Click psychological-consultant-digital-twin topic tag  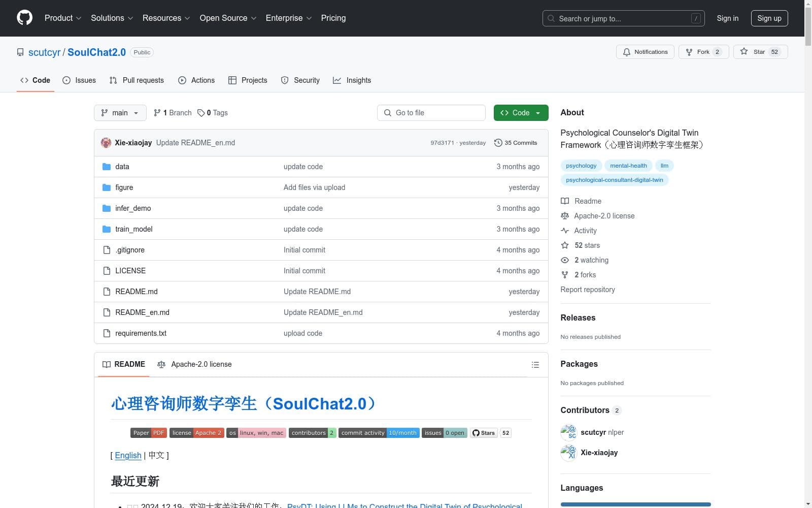614,180
